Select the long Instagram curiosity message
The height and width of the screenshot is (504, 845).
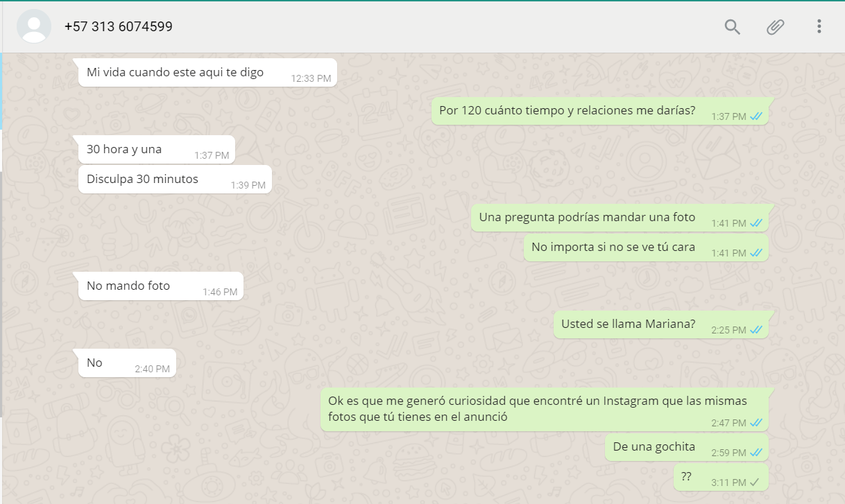coord(544,410)
